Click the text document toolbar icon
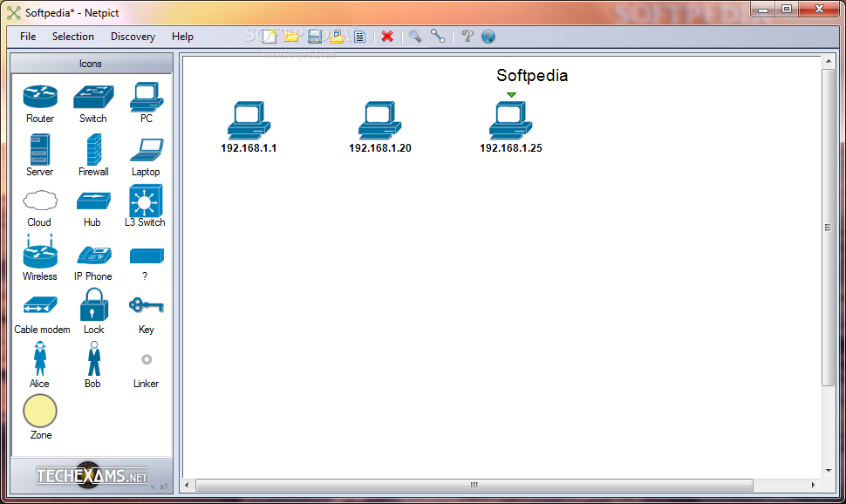846x504 pixels. click(360, 37)
